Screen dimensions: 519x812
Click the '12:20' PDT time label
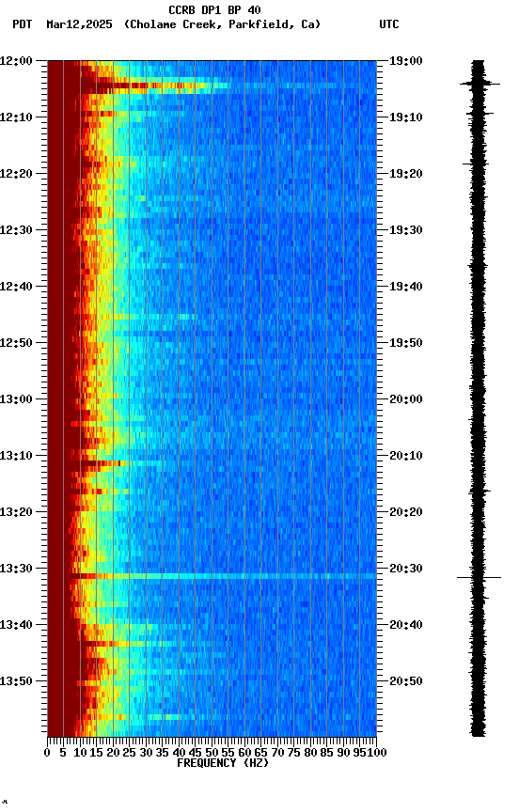point(16,174)
